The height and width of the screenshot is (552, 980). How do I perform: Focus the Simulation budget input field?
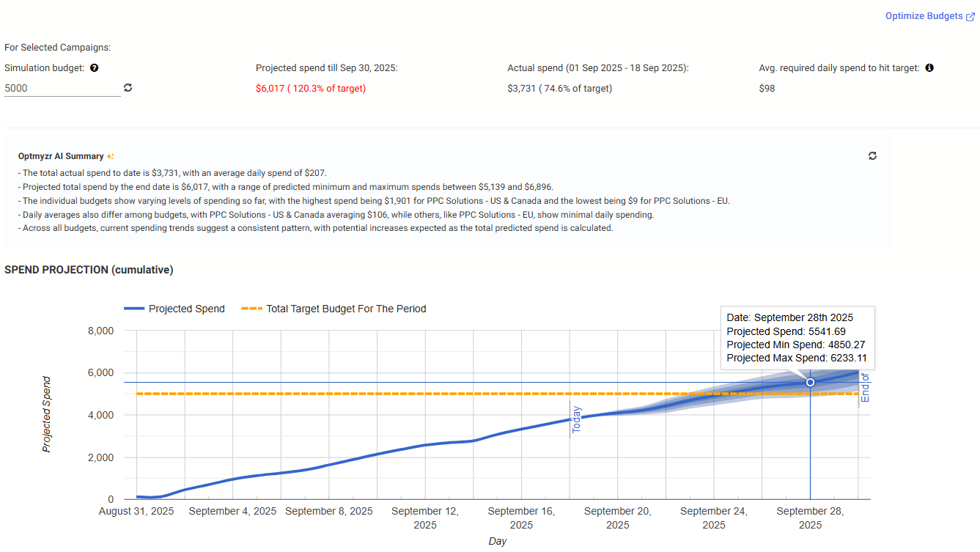click(62, 88)
